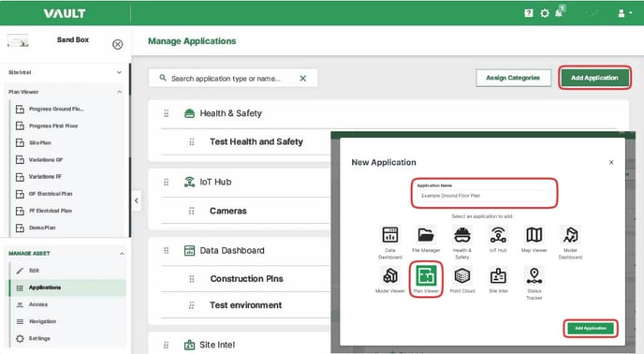Clear the application search with X
644x354 pixels.
pyautogui.click(x=302, y=78)
